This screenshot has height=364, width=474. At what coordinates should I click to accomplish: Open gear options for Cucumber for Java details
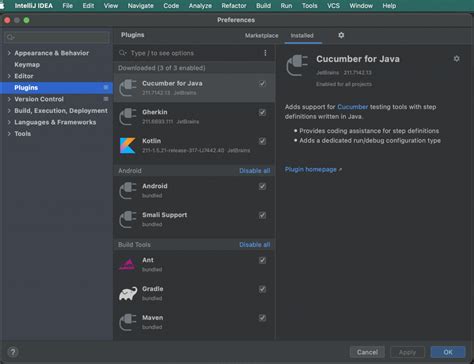point(457,59)
